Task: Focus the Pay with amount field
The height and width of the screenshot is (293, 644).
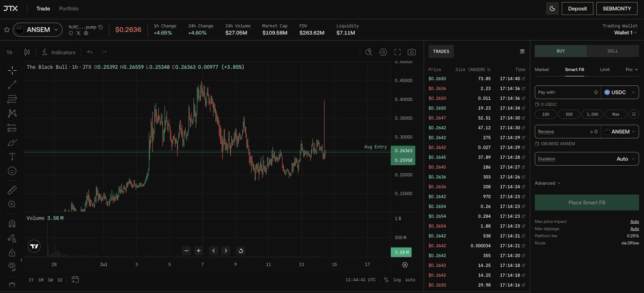Action: (x=568, y=92)
